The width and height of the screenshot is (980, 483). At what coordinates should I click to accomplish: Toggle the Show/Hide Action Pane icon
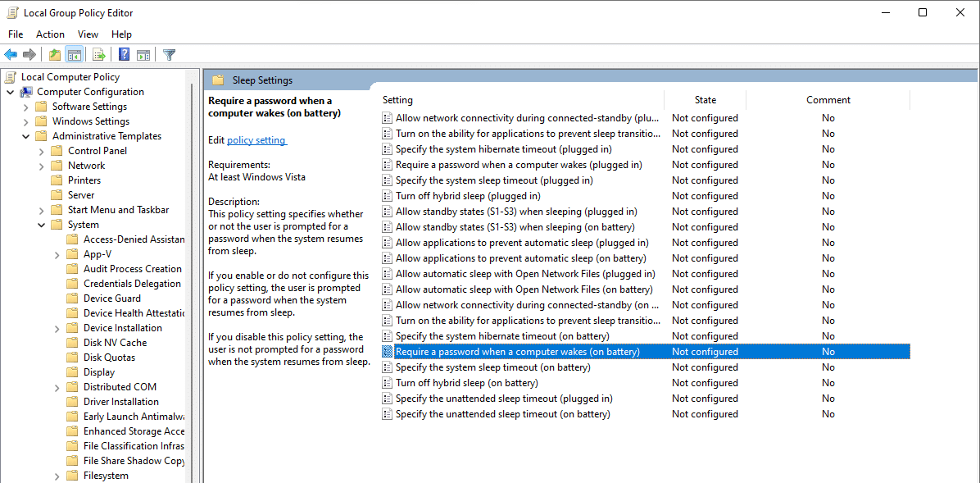[x=143, y=55]
